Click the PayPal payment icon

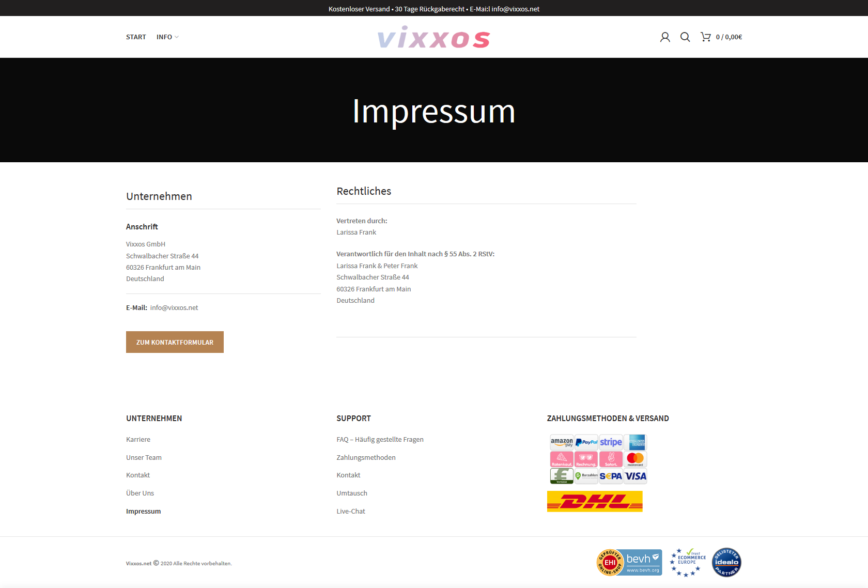[x=586, y=442]
